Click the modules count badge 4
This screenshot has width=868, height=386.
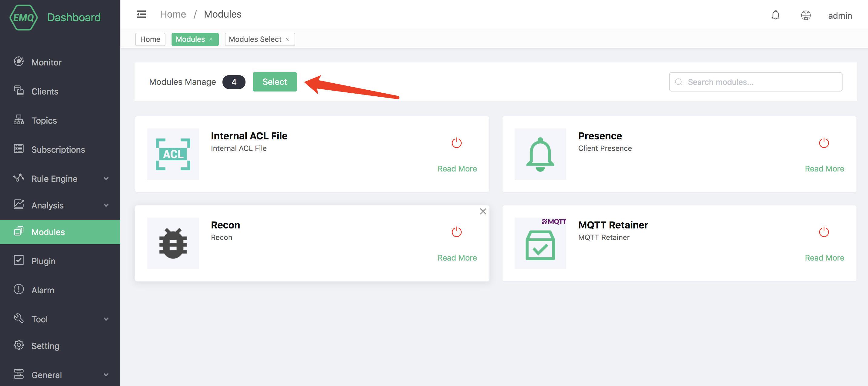[234, 82]
